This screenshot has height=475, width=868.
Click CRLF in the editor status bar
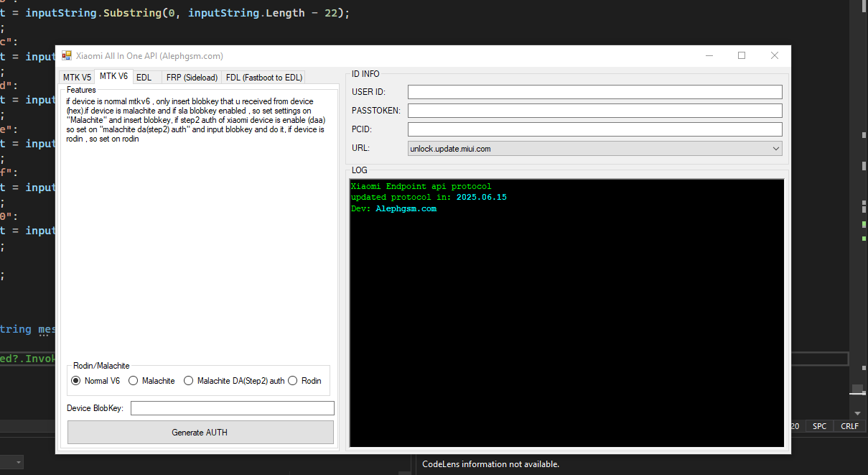[x=849, y=426]
